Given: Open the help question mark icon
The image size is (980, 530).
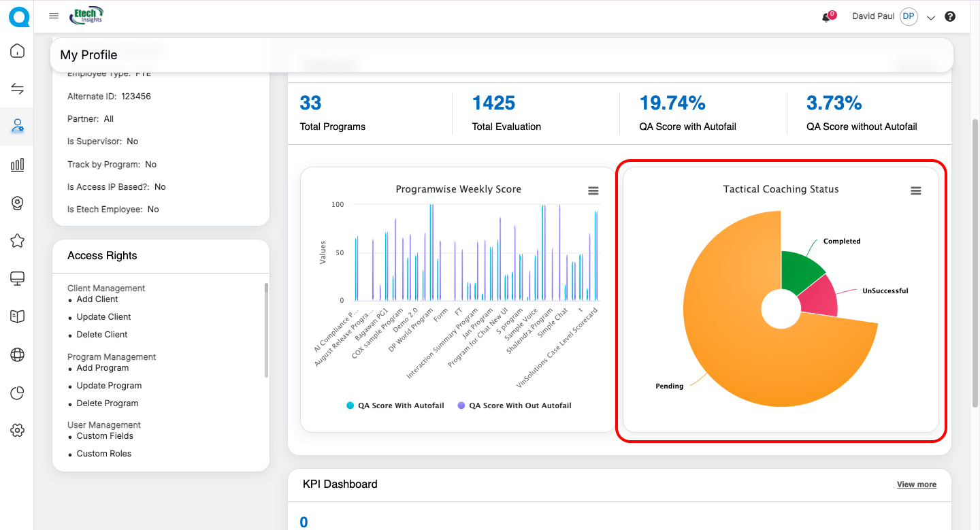Looking at the screenshot, I should tap(950, 17).
